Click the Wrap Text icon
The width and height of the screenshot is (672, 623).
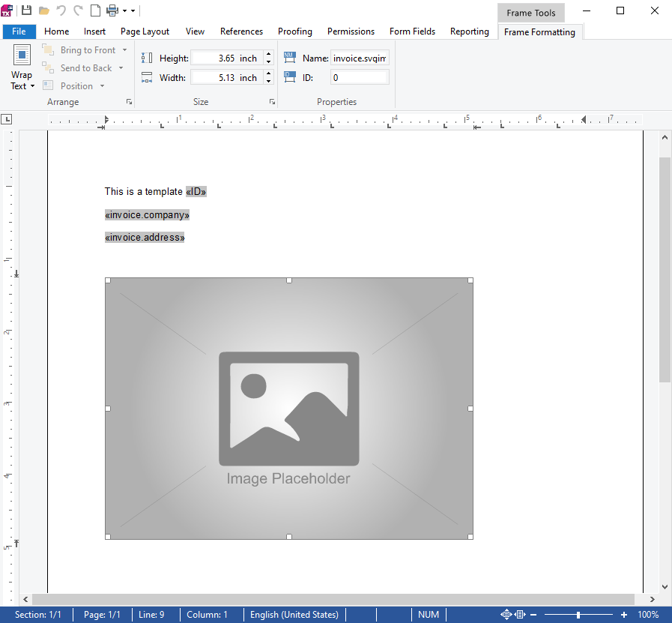coord(22,55)
